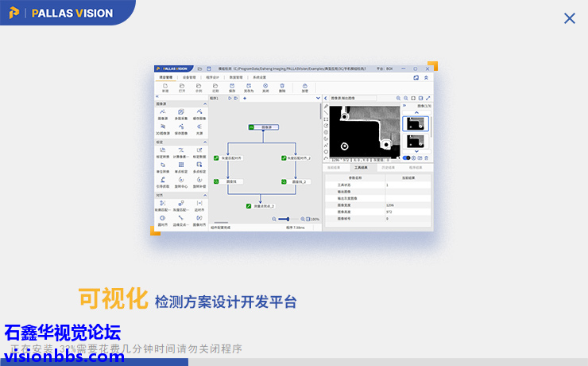Close the PALLAS Vision installer window
588x366 pixels.
tap(569, 18)
